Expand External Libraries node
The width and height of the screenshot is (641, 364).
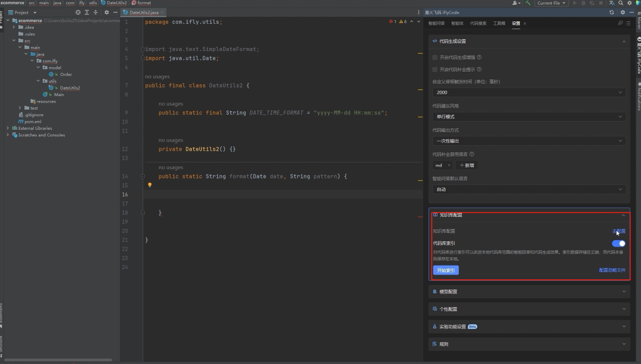click(x=8, y=128)
